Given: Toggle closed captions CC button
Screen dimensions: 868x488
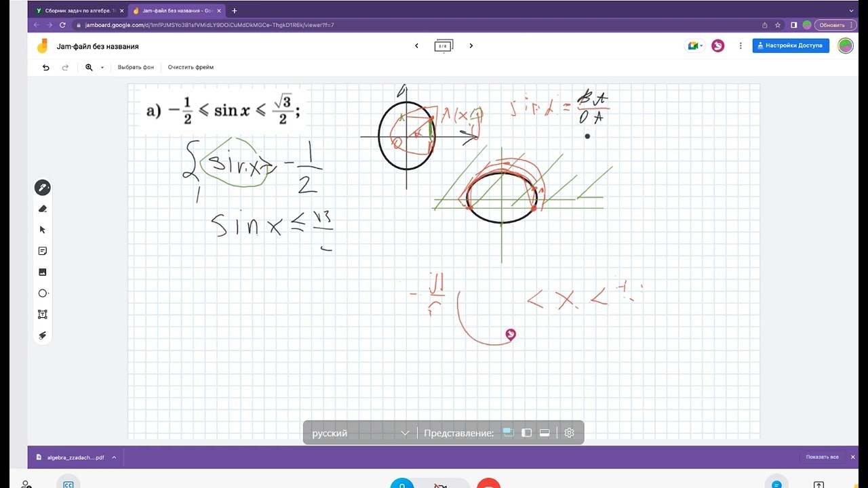Looking at the screenshot, I should pyautogui.click(x=68, y=483).
